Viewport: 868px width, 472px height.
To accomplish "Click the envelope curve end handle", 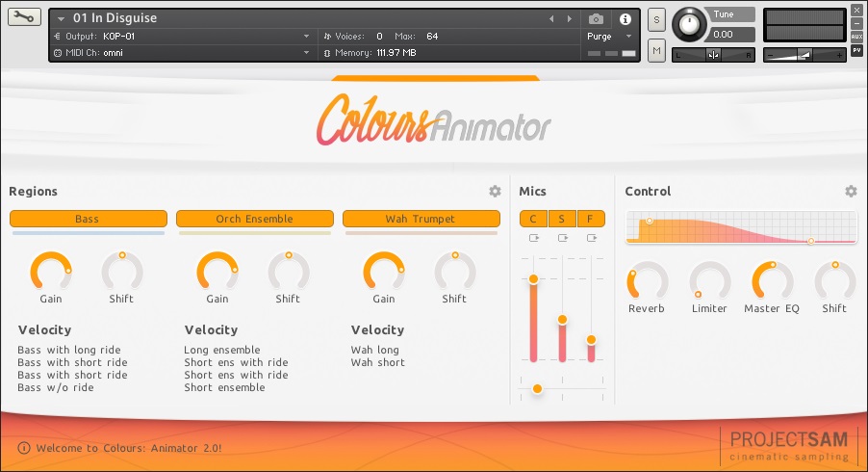I will 811,241.
